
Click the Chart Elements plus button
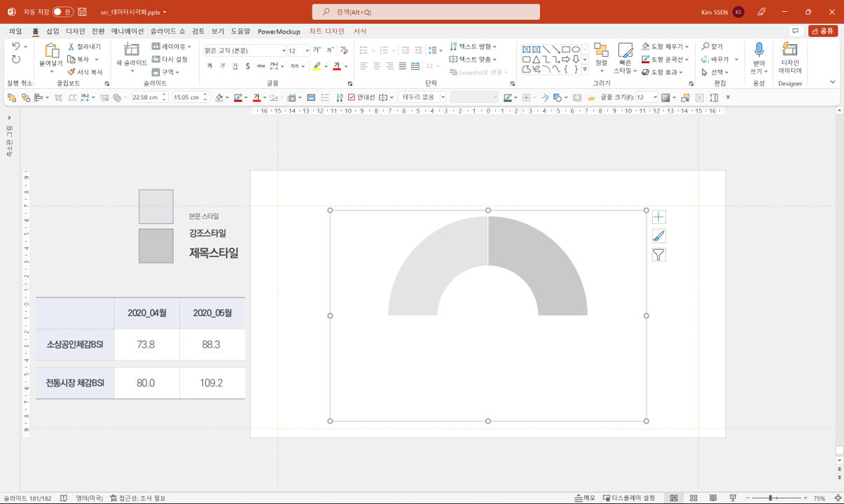tap(658, 217)
